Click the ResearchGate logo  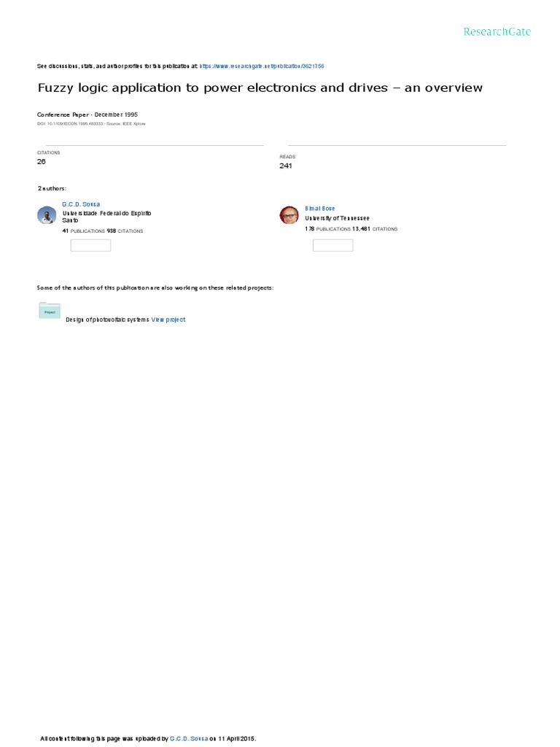pyautogui.click(x=497, y=32)
